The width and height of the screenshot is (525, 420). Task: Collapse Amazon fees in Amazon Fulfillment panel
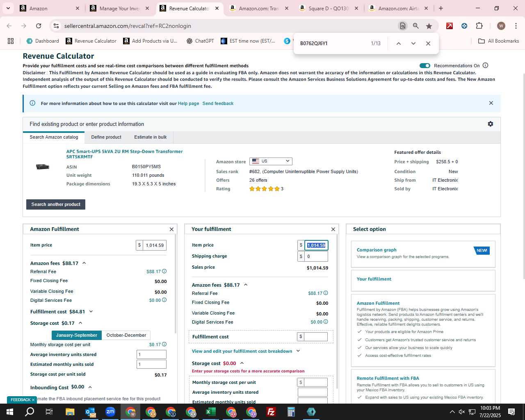point(84,263)
